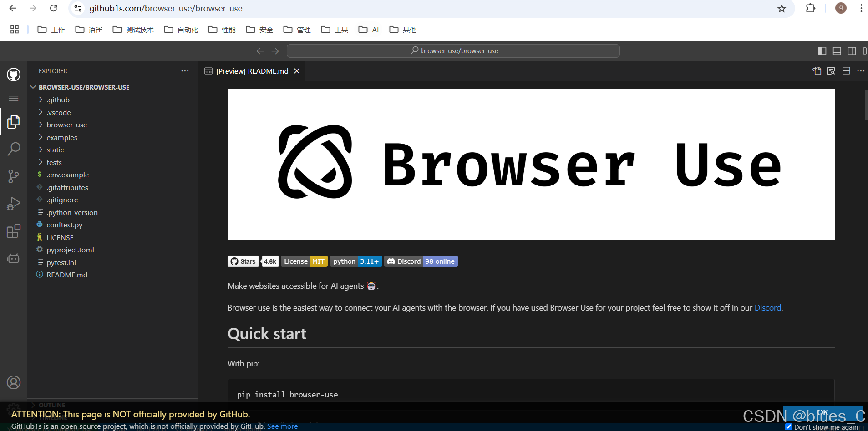Open the GitHub logo icon in activity bar
This screenshot has height=431, width=868.
coord(14,75)
